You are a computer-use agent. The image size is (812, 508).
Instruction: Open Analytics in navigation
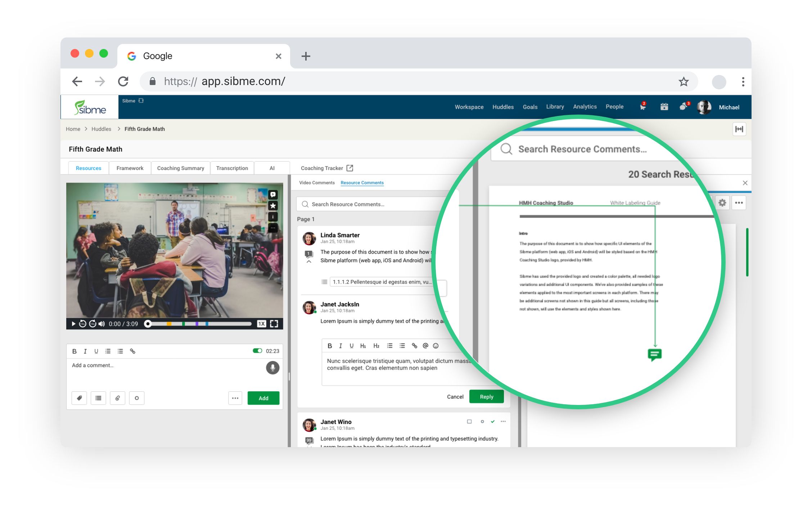point(585,107)
